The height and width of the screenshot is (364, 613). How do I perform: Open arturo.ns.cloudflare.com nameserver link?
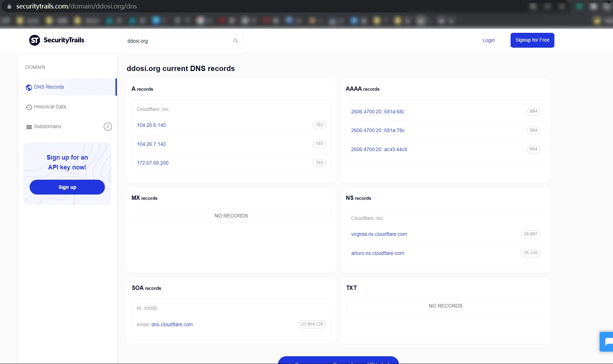(x=377, y=253)
